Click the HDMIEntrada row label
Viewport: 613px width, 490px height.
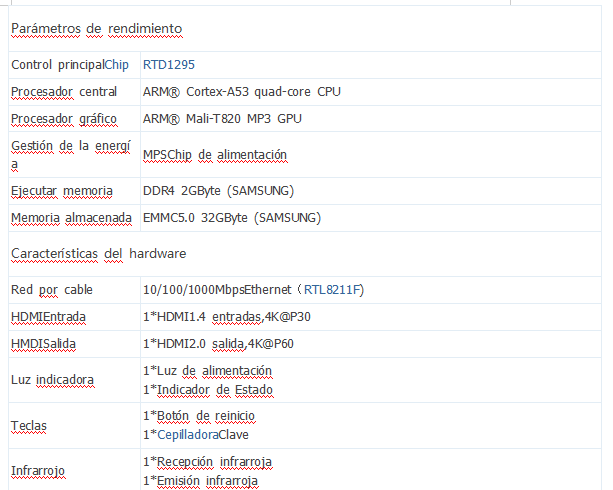[48, 317]
